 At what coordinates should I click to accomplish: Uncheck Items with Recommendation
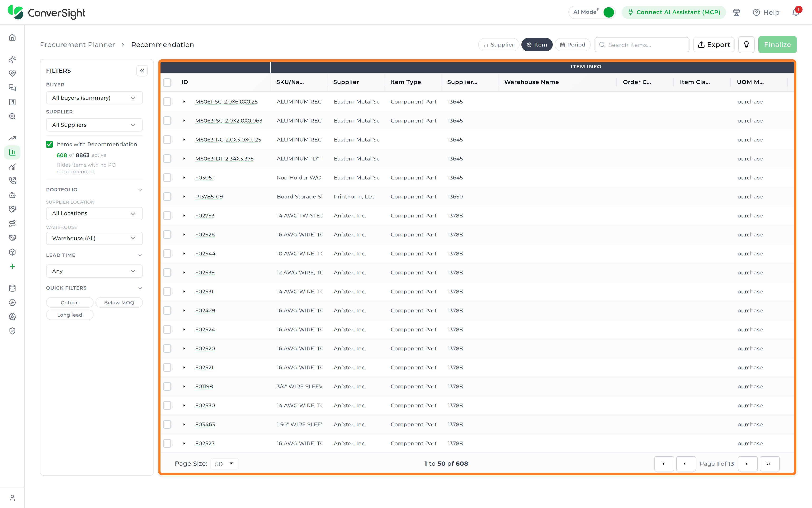[x=49, y=144]
